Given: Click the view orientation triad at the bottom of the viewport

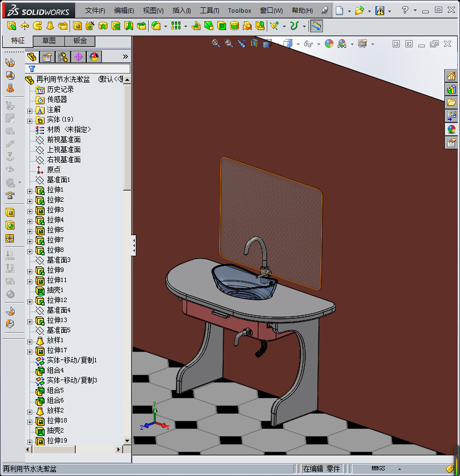Looking at the screenshot, I should 155,416.
